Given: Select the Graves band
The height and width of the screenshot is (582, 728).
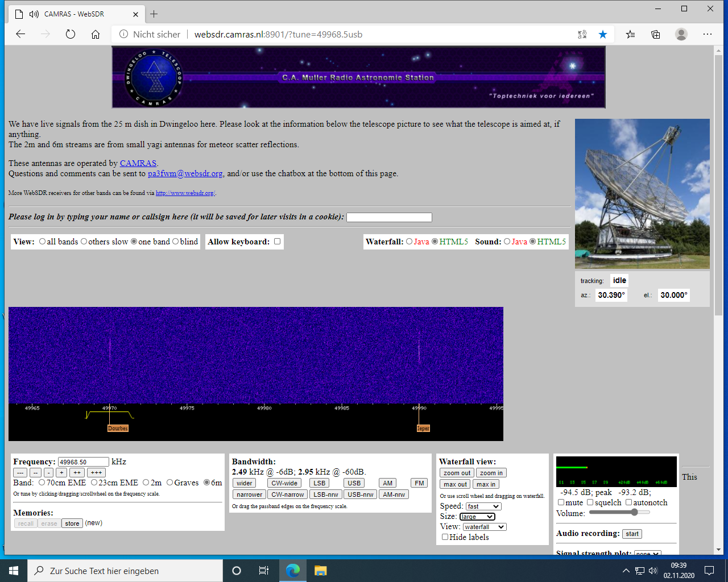Looking at the screenshot, I should click(169, 483).
